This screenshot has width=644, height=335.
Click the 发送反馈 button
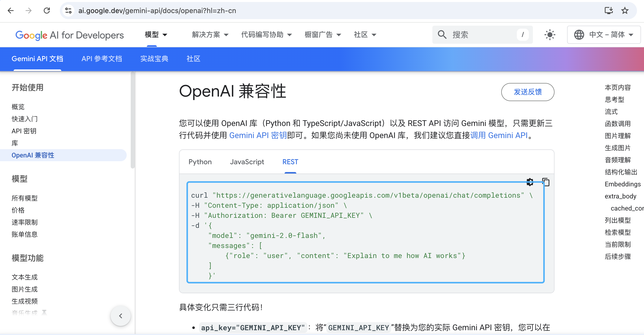[x=528, y=92]
